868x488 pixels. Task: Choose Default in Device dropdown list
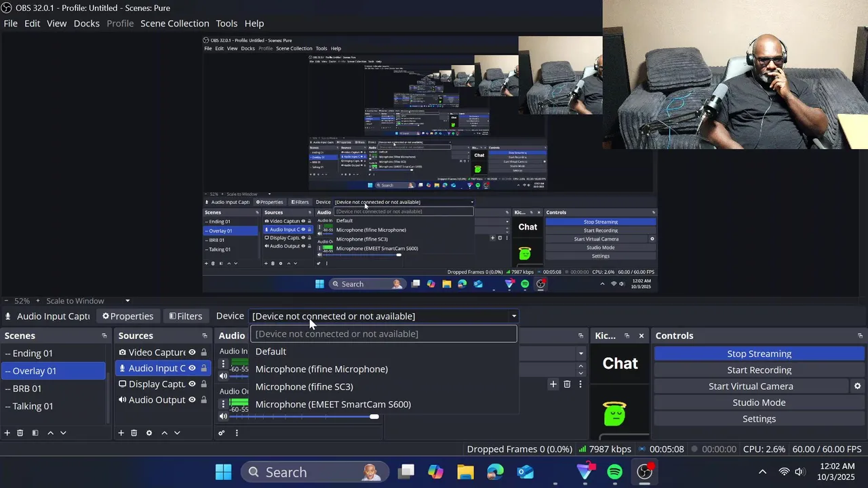tap(384, 351)
